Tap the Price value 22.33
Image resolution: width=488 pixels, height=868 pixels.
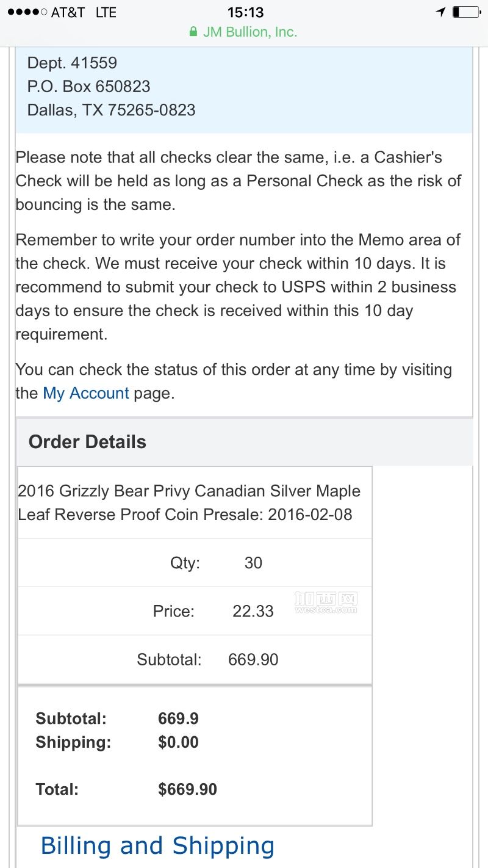click(253, 611)
